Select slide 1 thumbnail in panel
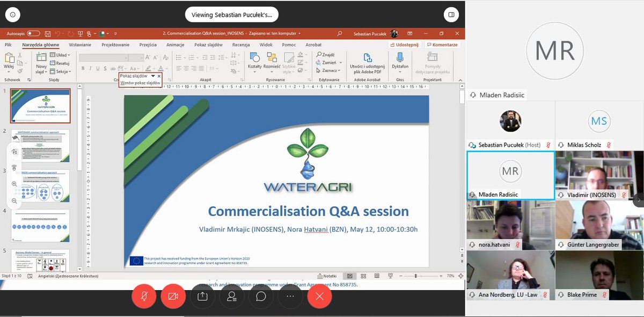 (x=40, y=106)
